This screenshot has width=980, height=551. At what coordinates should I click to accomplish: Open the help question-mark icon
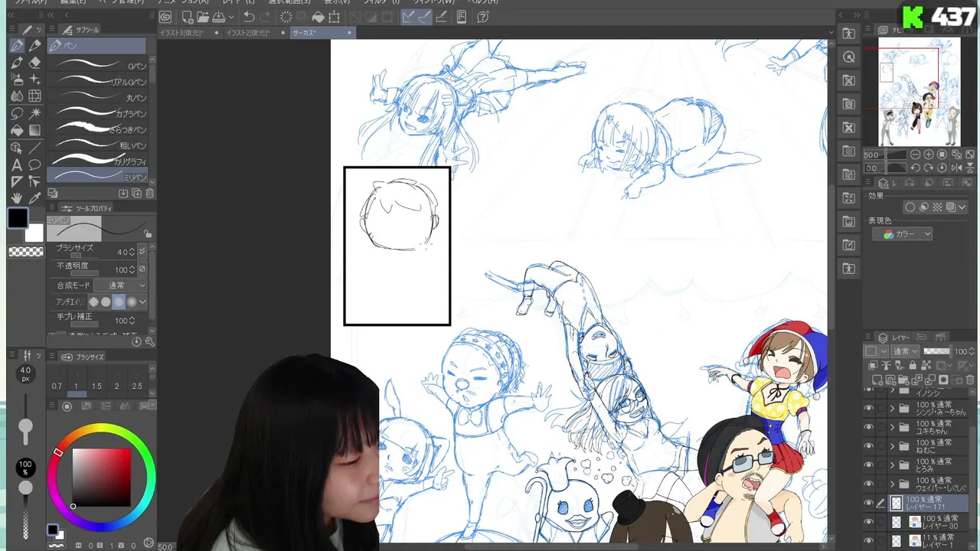(483, 17)
